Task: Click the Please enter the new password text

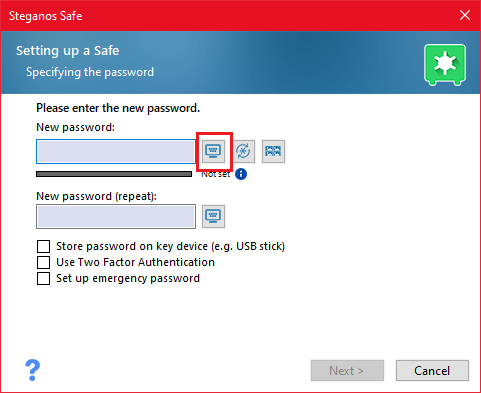Action: (118, 108)
